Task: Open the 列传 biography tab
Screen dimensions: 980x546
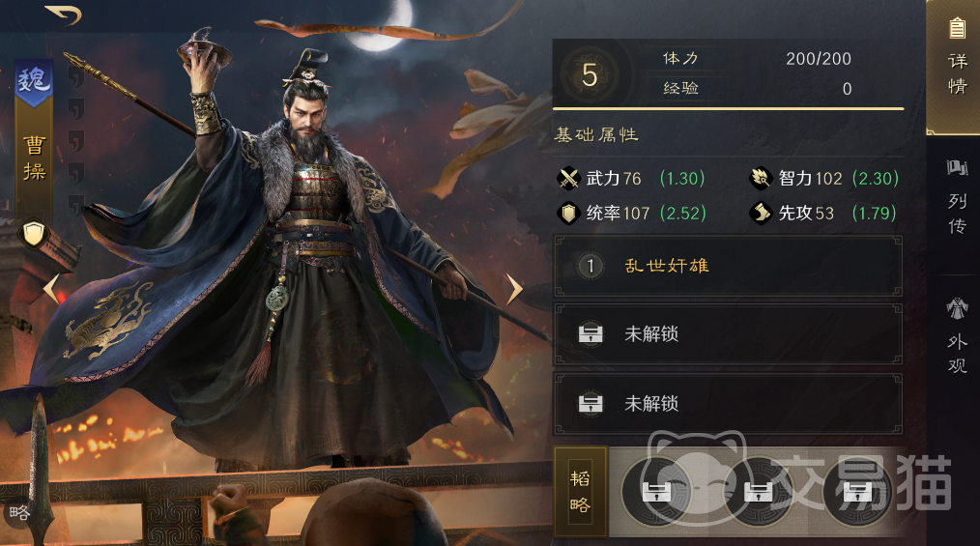Action: tap(956, 197)
